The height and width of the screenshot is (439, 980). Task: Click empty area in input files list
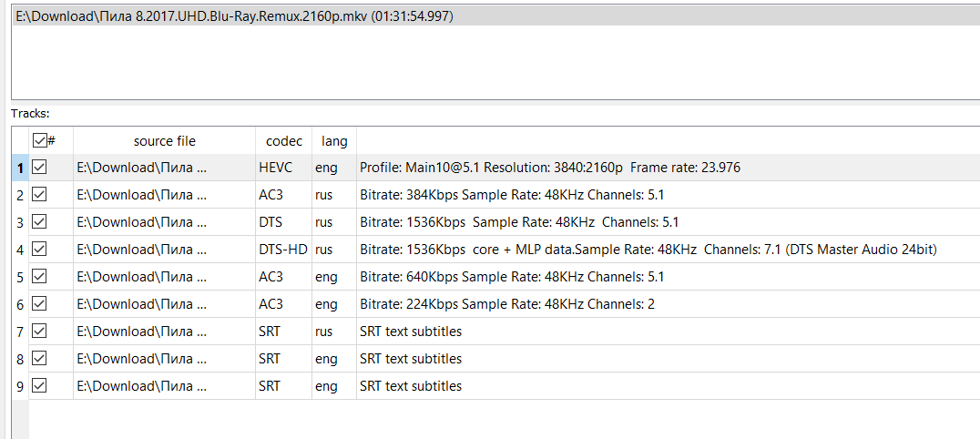[492, 64]
